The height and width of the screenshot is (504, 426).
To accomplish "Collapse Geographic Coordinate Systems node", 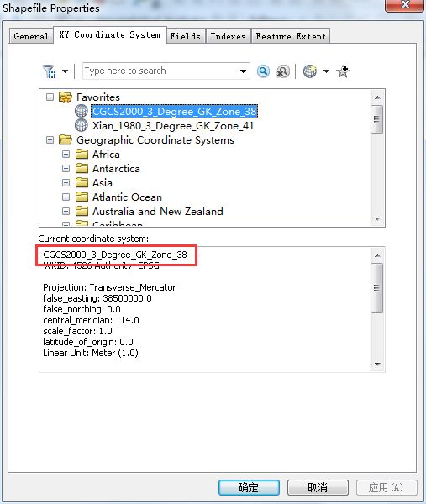I will coord(50,139).
